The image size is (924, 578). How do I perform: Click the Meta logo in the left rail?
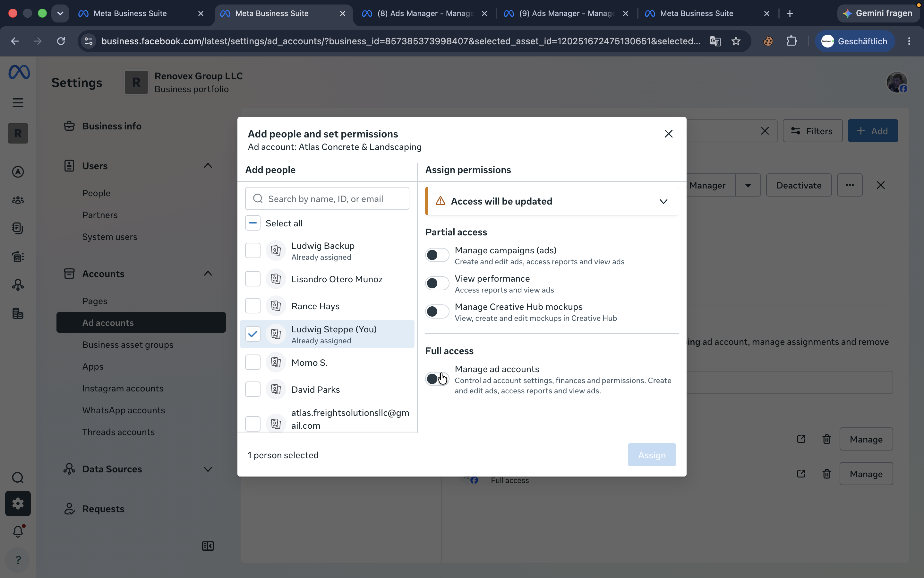(19, 72)
